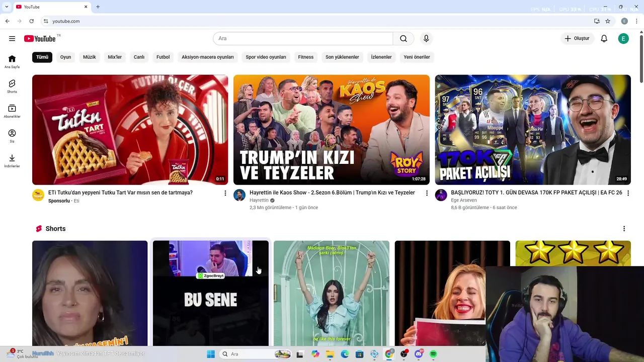Open the Madison Beer short
The height and width of the screenshot is (362, 644).
(332, 294)
